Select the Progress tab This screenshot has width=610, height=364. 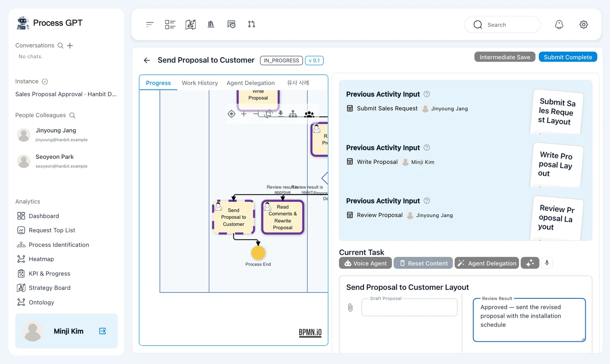pos(158,83)
